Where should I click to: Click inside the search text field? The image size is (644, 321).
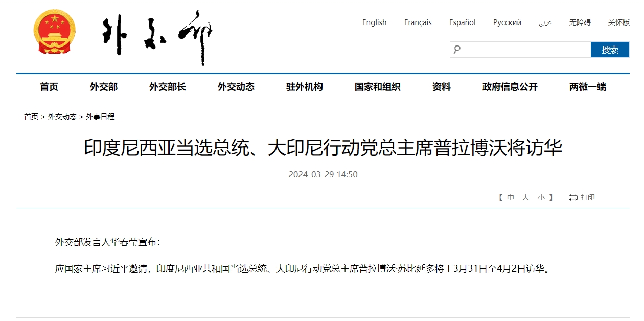(x=525, y=50)
